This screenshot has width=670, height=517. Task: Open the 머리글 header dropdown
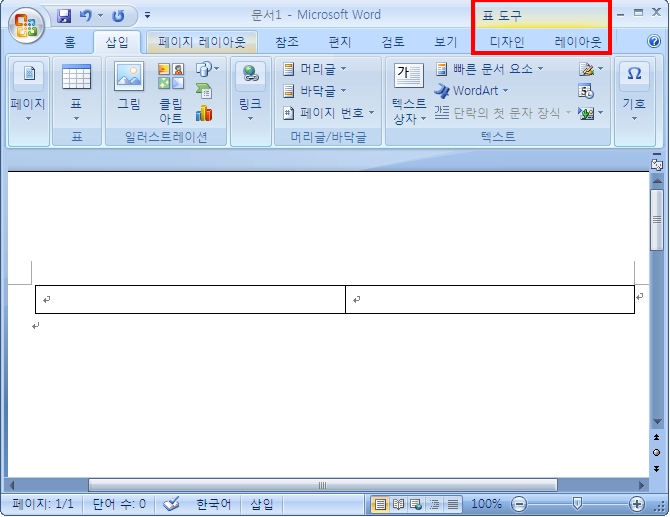tap(314, 69)
